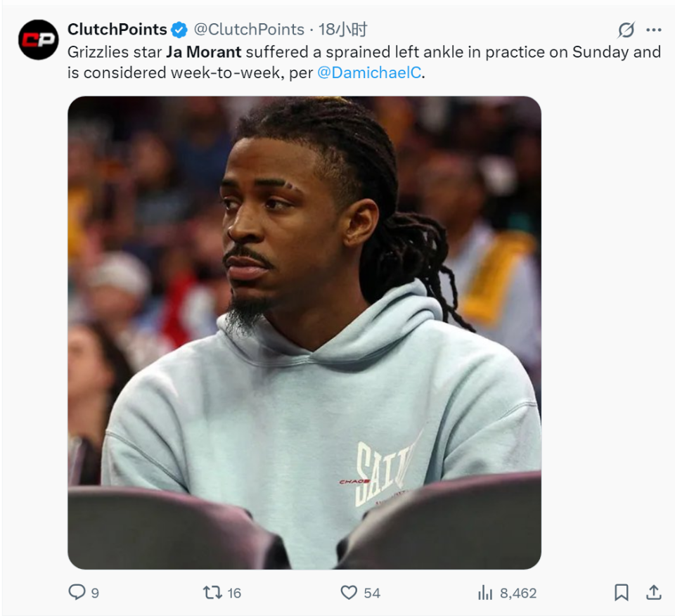Click the share upload icon
The width and height of the screenshot is (675, 616).
pos(653,592)
